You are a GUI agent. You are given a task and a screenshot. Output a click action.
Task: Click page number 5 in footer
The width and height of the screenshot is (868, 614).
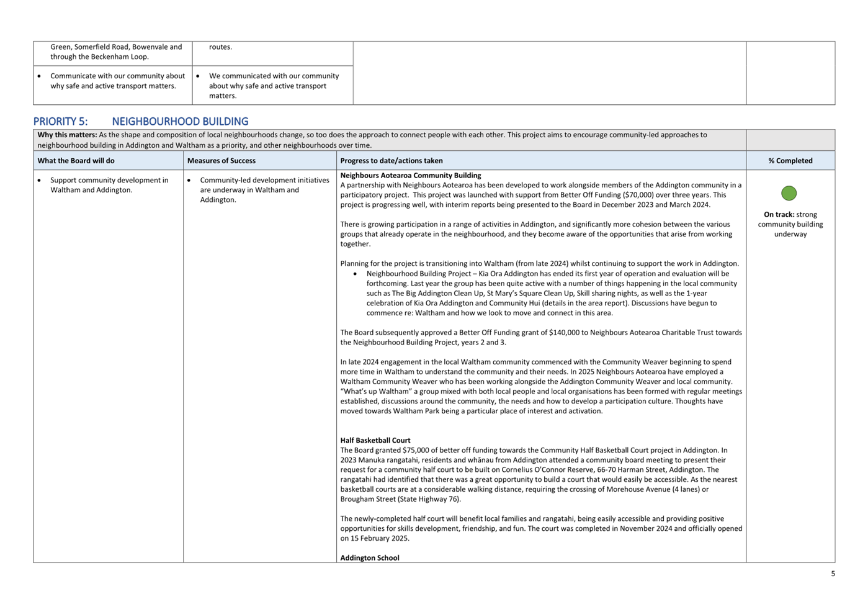tap(833, 574)
